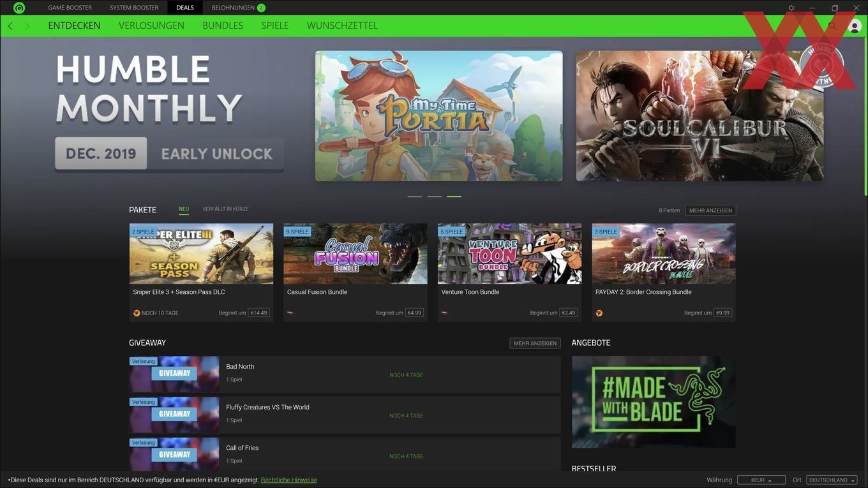The height and width of the screenshot is (488, 868).
Task: Open the Bundles section
Action: (x=223, y=26)
